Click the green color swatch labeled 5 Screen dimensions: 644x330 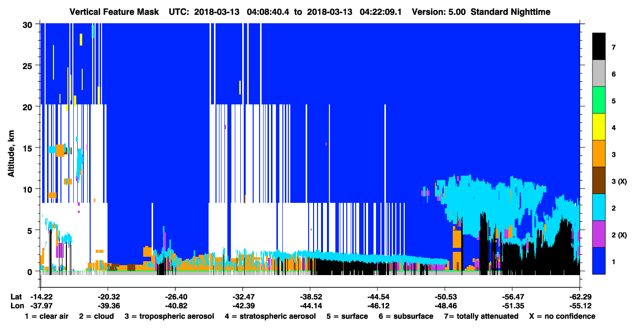click(599, 100)
